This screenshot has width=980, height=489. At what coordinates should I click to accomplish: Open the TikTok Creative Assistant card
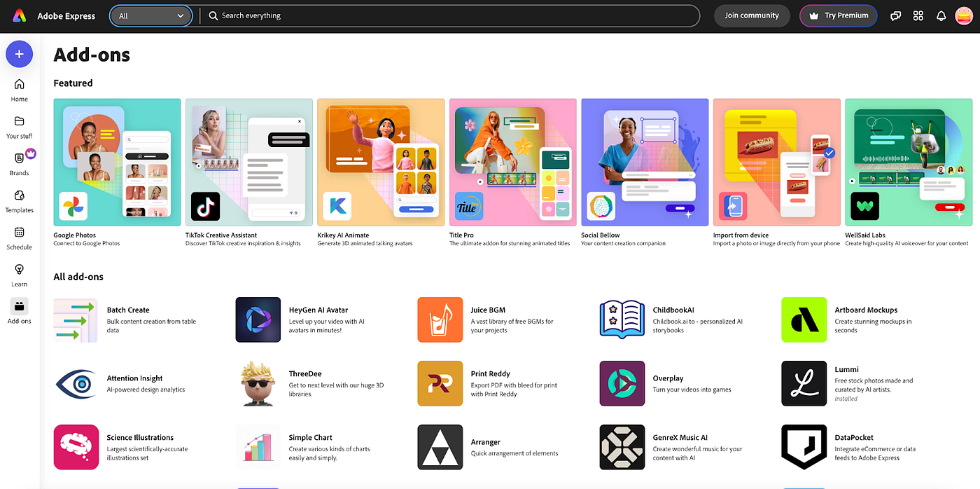click(248, 162)
